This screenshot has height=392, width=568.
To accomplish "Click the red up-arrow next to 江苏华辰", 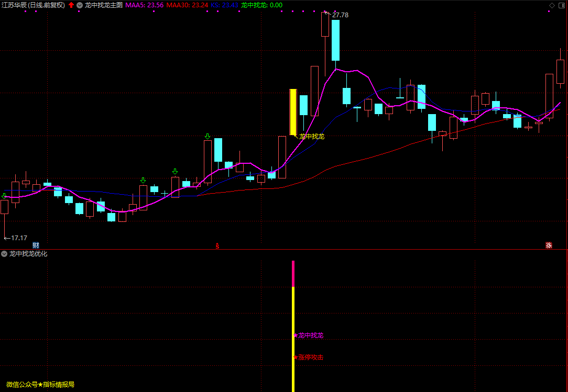I will click(71, 5).
